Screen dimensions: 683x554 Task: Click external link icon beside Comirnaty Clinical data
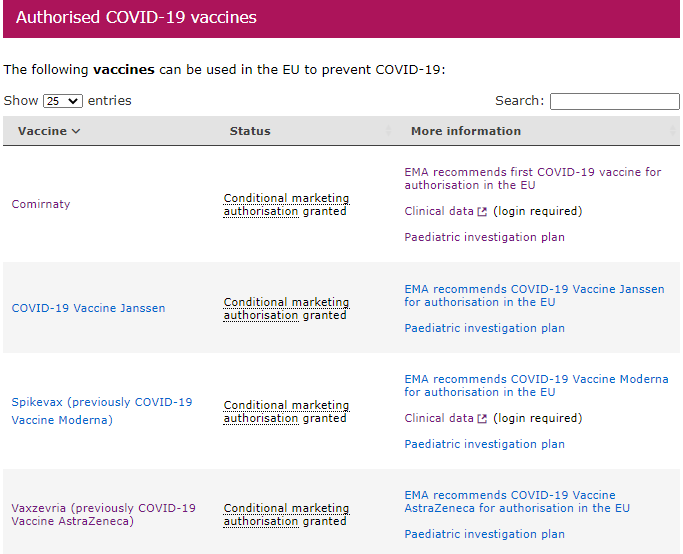(x=482, y=212)
